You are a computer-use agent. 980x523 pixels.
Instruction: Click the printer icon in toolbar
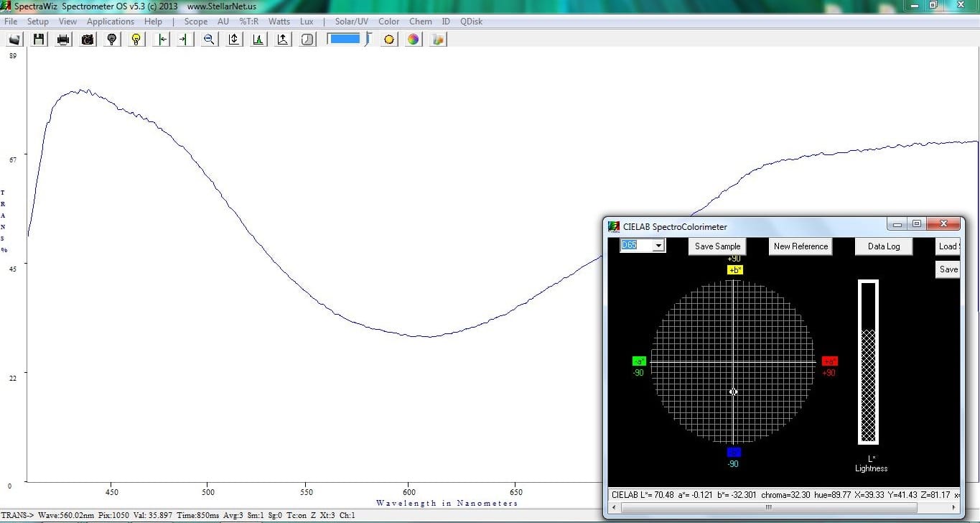(63, 40)
